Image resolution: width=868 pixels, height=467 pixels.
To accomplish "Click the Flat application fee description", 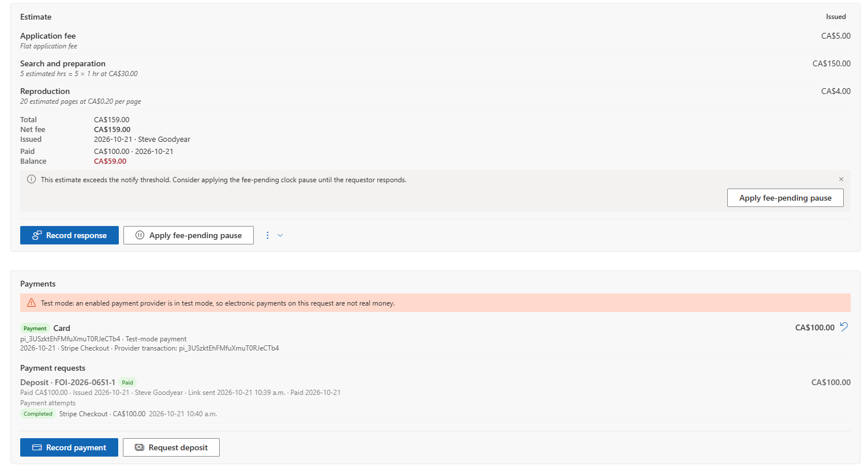I will pyautogui.click(x=48, y=46).
